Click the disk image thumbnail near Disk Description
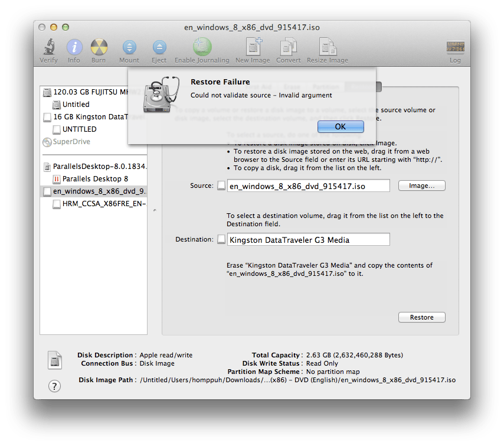 coord(55,359)
